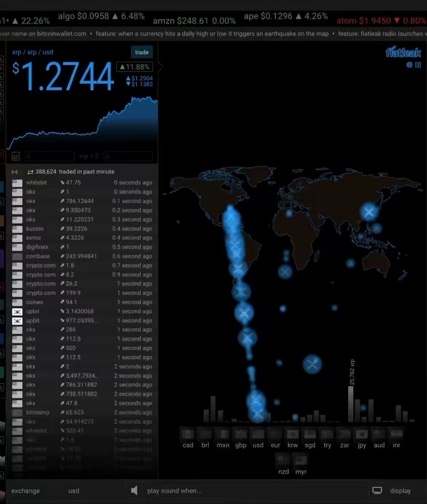Select the bitstamp 65.625 trade row

pyautogui.click(x=82, y=412)
